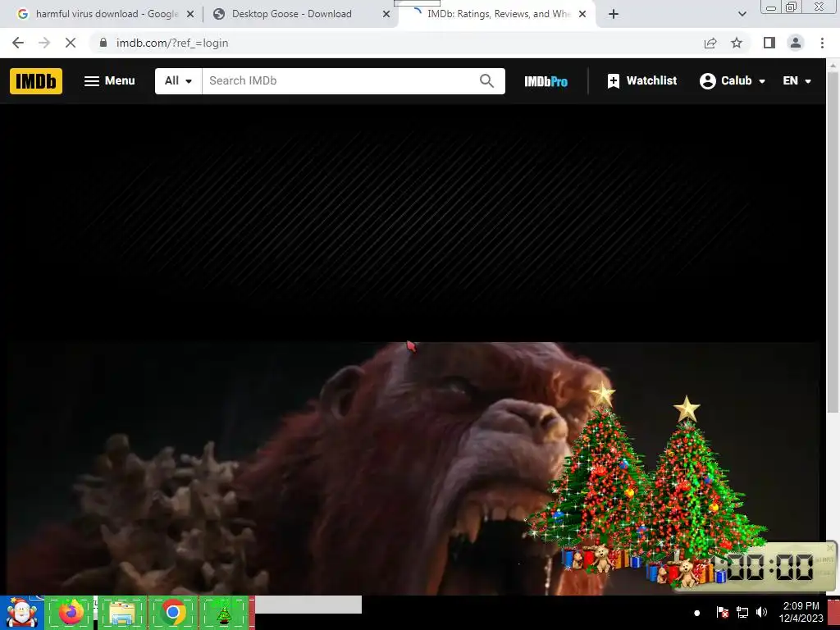Click the volume speaker tray icon

[761, 612]
